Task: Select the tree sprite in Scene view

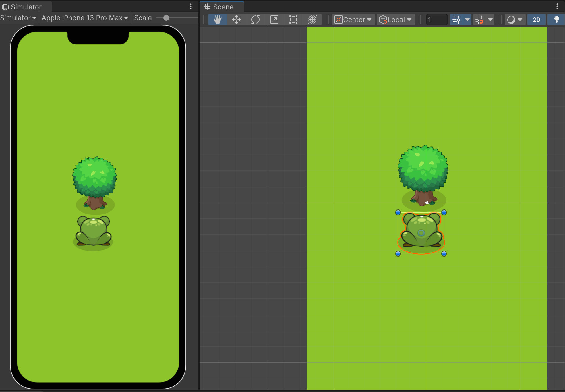Action: click(x=423, y=176)
